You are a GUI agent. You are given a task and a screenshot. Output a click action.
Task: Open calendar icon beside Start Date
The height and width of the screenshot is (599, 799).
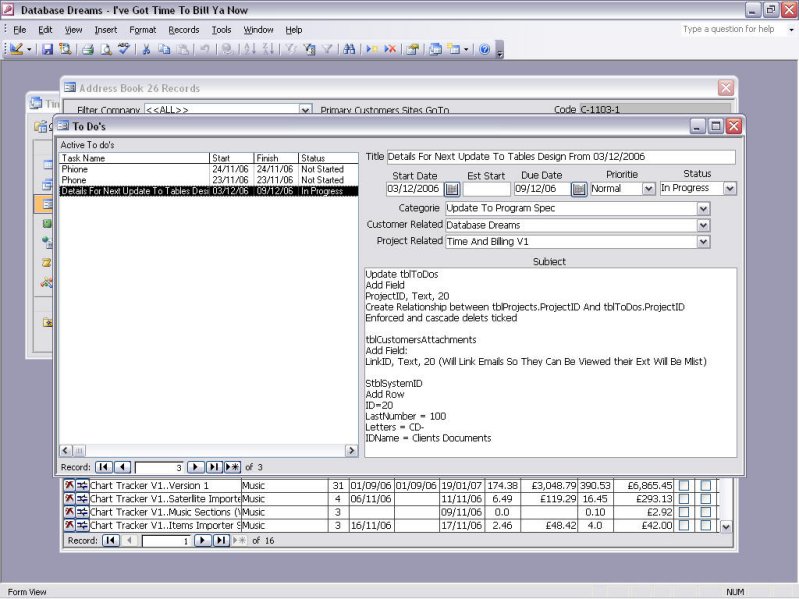click(451, 189)
